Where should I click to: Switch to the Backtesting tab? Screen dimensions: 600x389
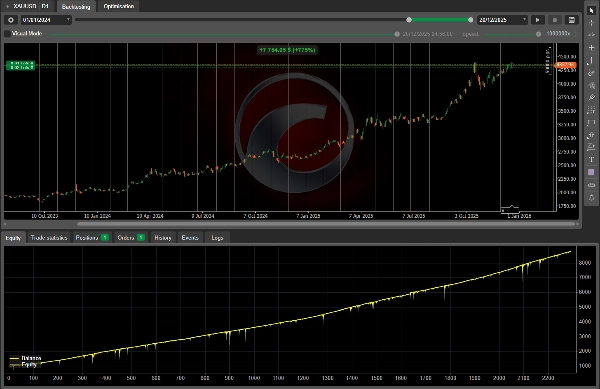pos(76,7)
